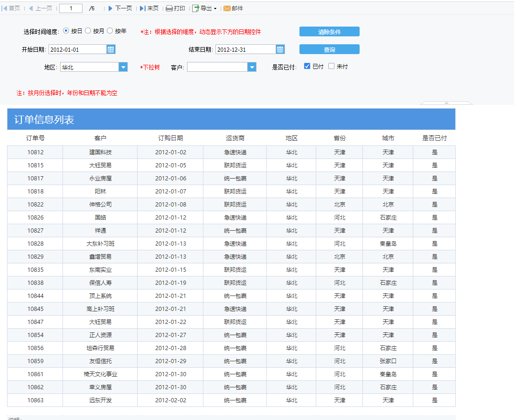Click the page number input box

71,8
